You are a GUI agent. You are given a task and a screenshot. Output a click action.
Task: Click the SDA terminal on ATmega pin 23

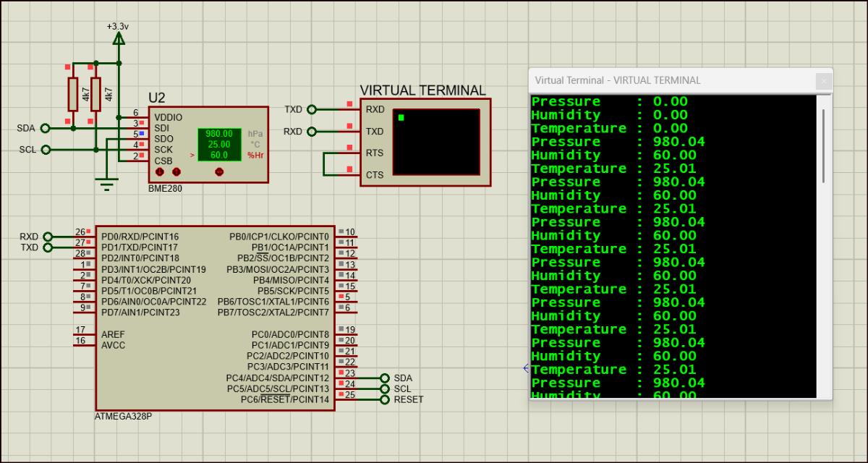(x=385, y=378)
